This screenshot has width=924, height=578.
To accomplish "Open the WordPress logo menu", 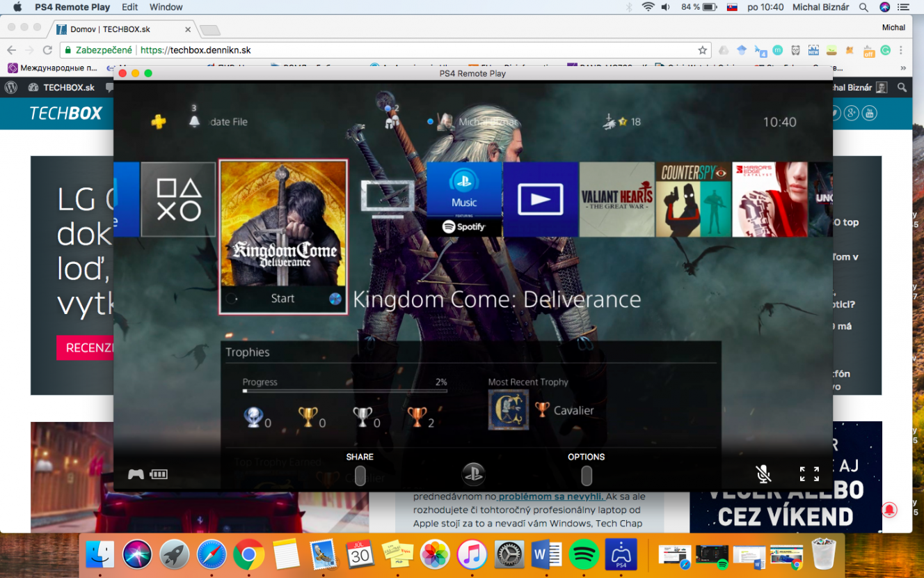I will coord(11,87).
